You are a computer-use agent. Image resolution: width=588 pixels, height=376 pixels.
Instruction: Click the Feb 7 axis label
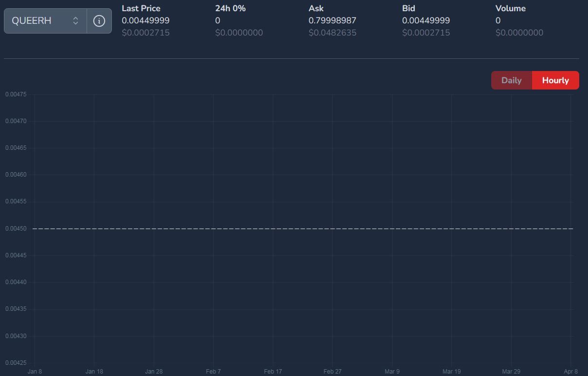coord(213,372)
